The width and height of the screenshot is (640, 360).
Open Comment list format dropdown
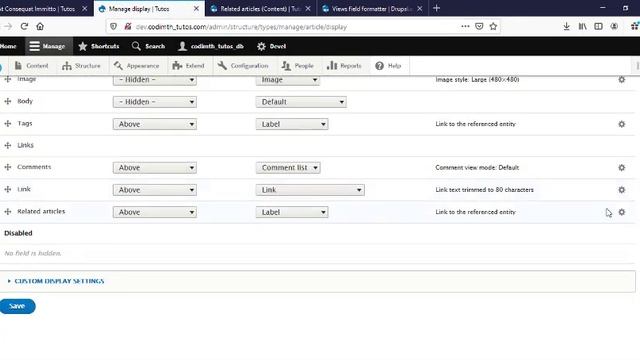288,168
